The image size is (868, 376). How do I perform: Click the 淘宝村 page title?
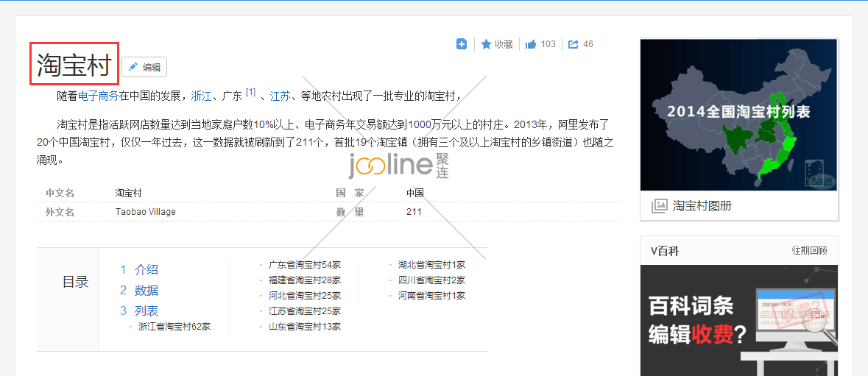(74, 65)
